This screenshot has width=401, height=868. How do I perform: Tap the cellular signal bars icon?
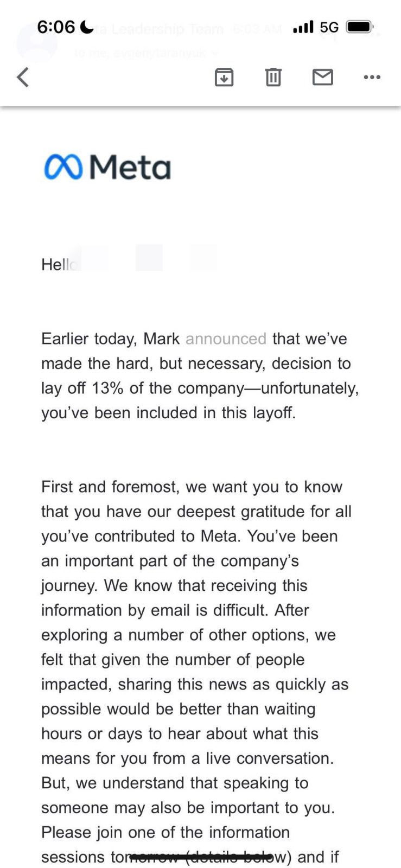point(303,27)
